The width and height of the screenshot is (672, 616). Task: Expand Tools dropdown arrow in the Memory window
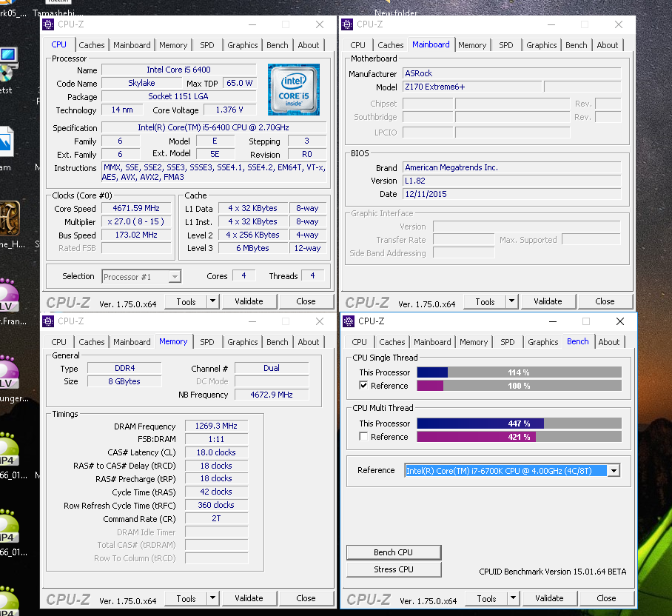pyautogui.click(x=212, y=598)
